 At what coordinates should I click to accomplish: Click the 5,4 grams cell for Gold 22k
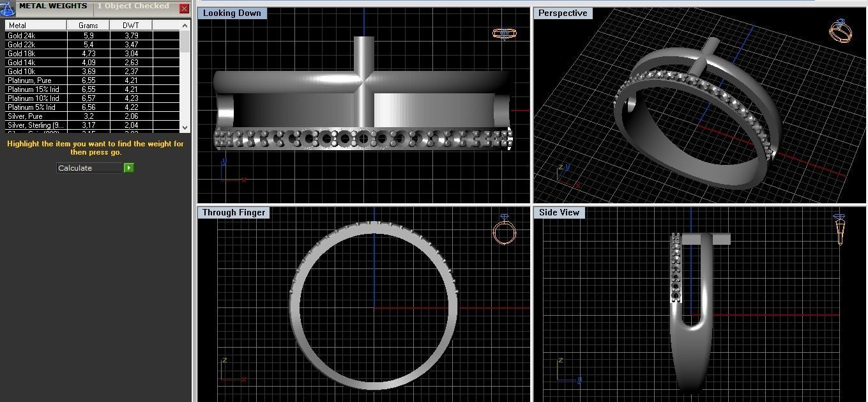(88, 45)
